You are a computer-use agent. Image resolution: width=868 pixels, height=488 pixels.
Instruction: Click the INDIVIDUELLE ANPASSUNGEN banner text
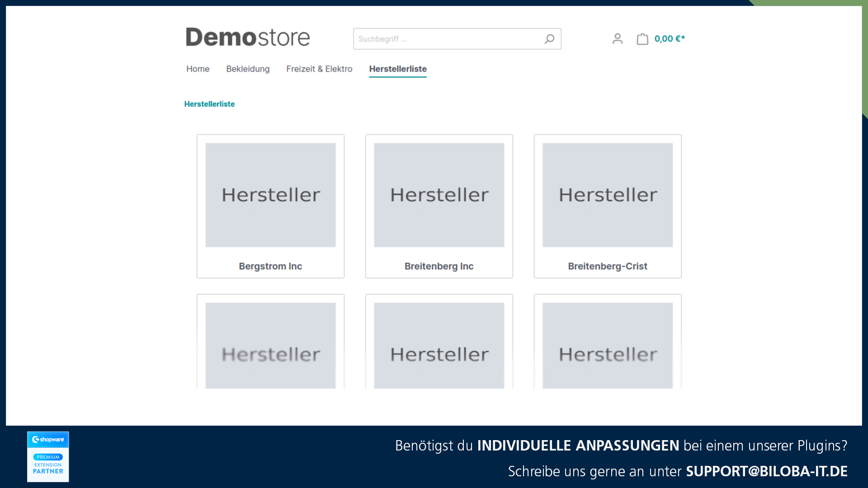tap(578, 446)
